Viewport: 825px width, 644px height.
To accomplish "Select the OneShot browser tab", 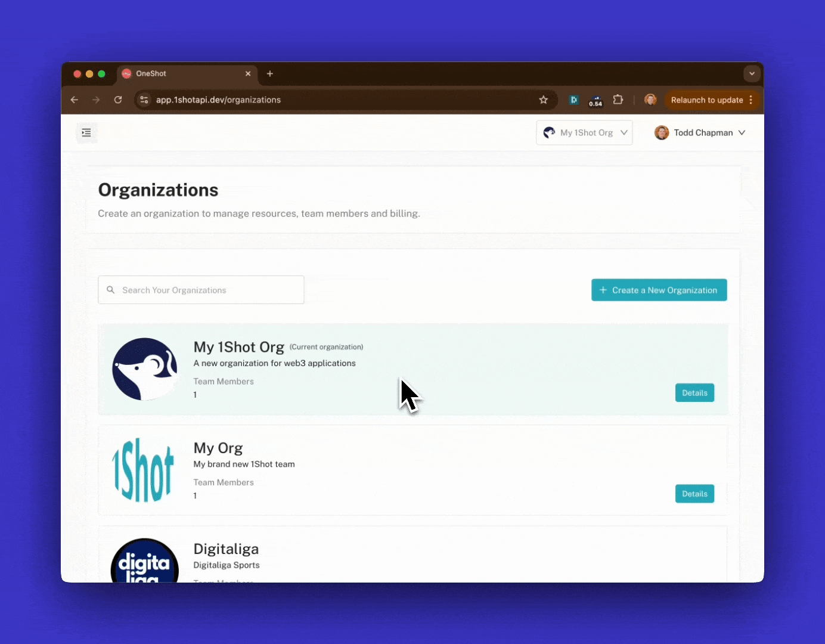I will pos(187,73).
